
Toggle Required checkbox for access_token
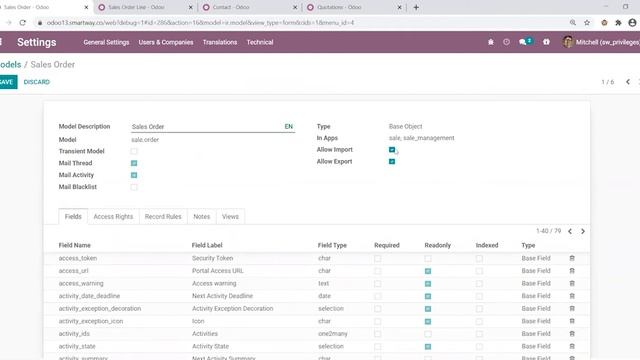(378, 258)
